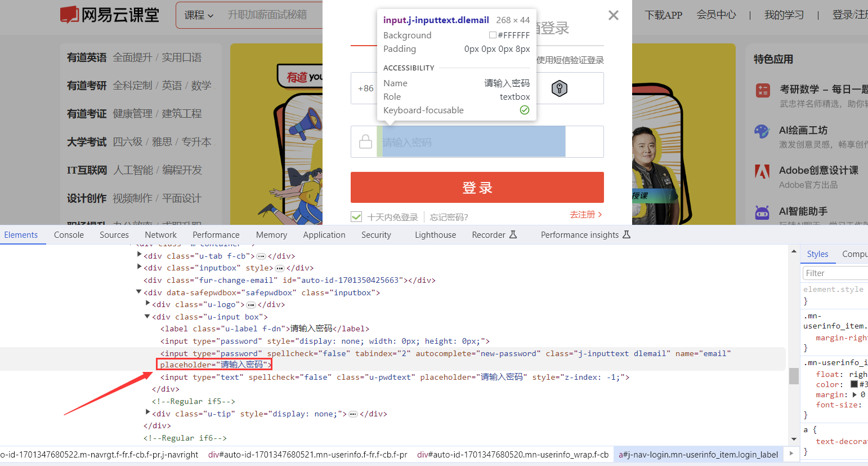
Task: Select the u-pwdtext input DOM row
Action: [x=395, y=377]
